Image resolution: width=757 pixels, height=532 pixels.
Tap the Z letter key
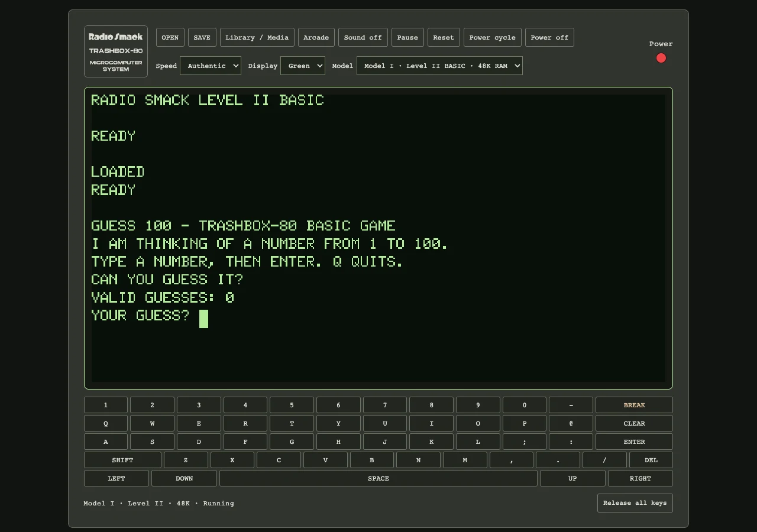point(186,460)
